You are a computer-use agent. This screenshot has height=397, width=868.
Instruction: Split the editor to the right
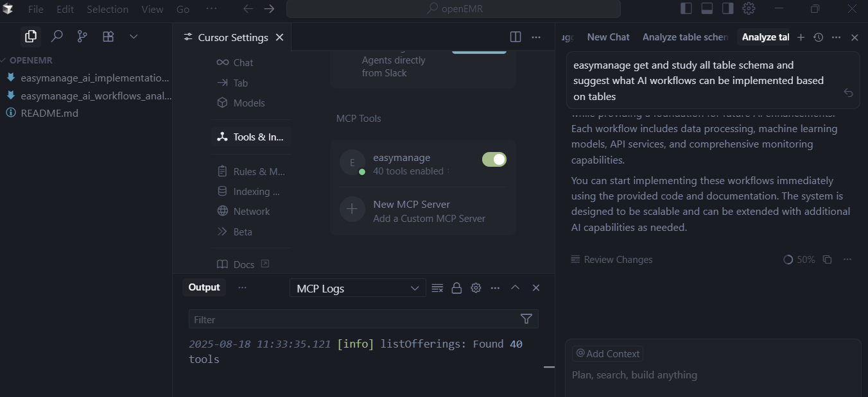coord(516,37)
